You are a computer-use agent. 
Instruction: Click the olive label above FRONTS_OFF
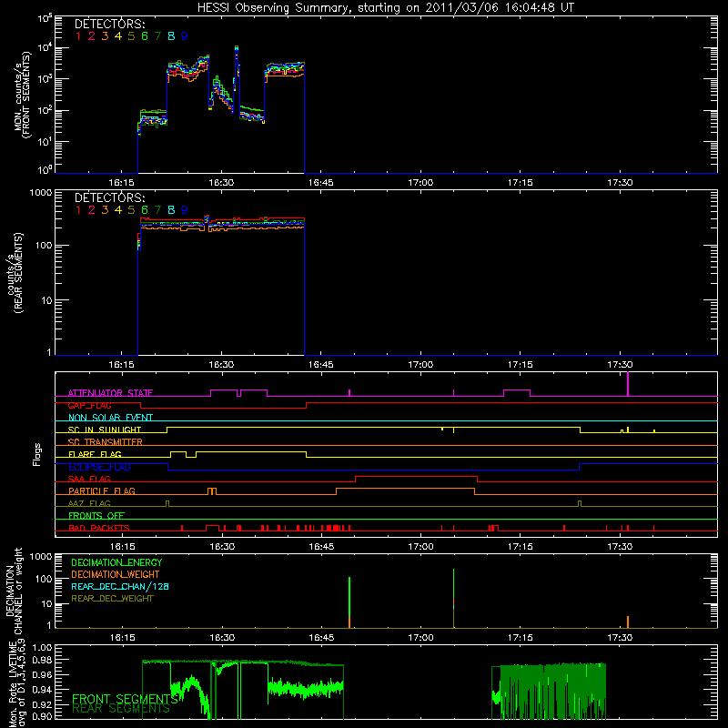[x=89, y=503]
